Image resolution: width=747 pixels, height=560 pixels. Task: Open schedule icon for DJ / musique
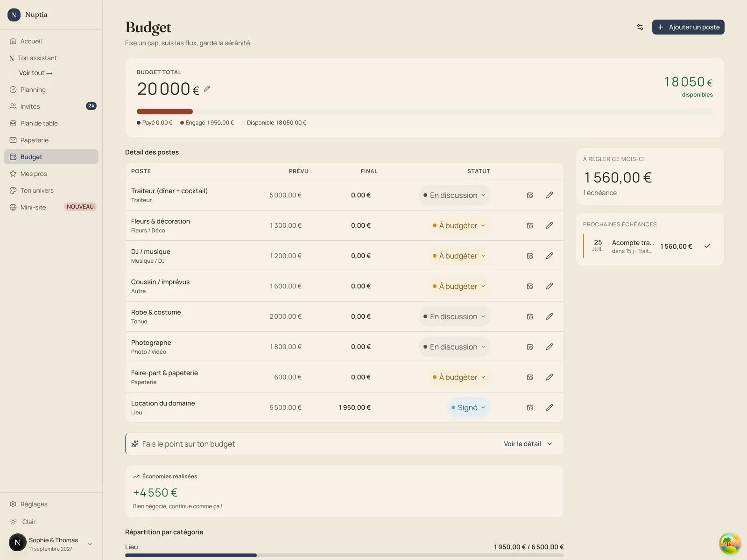[530, 256]
